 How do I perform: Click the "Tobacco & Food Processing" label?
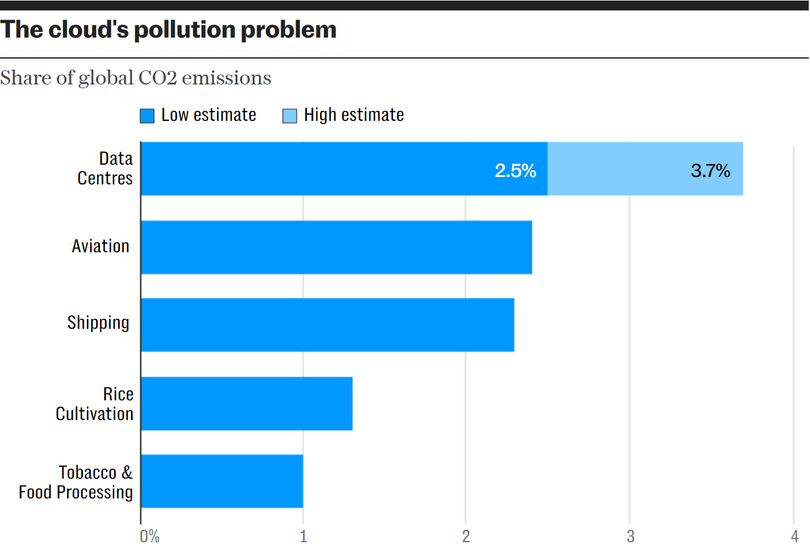76,481
